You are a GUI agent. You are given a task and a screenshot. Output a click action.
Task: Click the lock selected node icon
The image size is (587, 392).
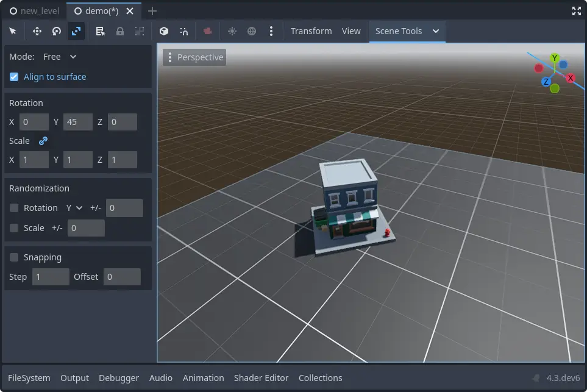click(120, 31)
